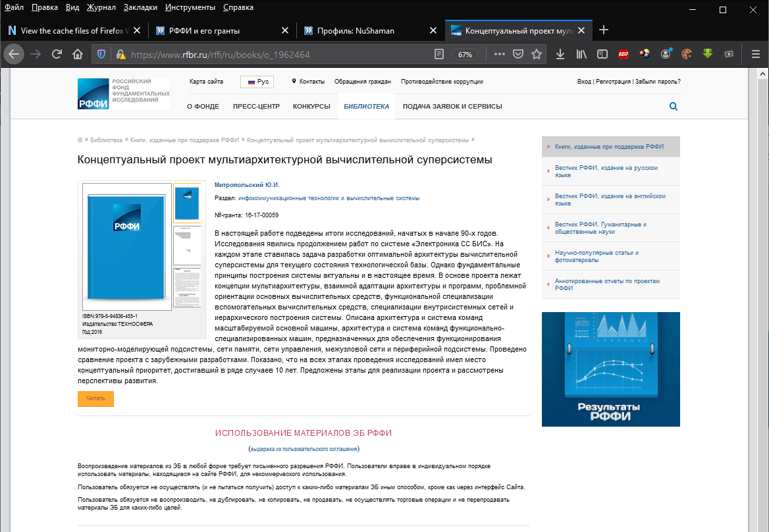Open a new tab
The width and height of the screenshot is (769, 532).
(604, 30)
